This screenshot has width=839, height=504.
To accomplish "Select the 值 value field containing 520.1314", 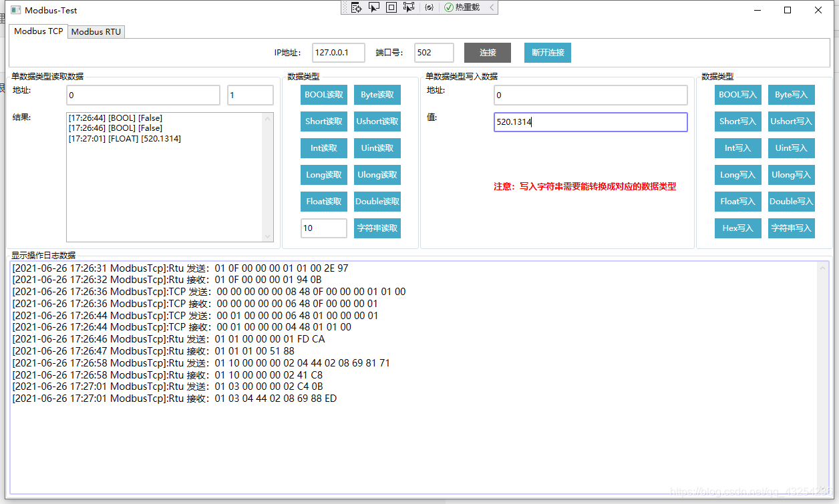I will tap(590, 121).
